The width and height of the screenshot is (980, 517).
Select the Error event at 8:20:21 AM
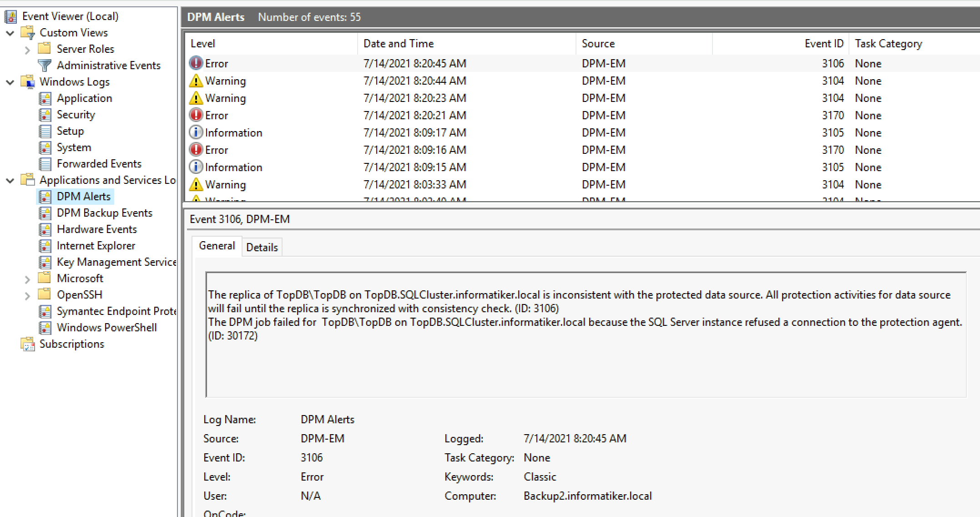582,115
